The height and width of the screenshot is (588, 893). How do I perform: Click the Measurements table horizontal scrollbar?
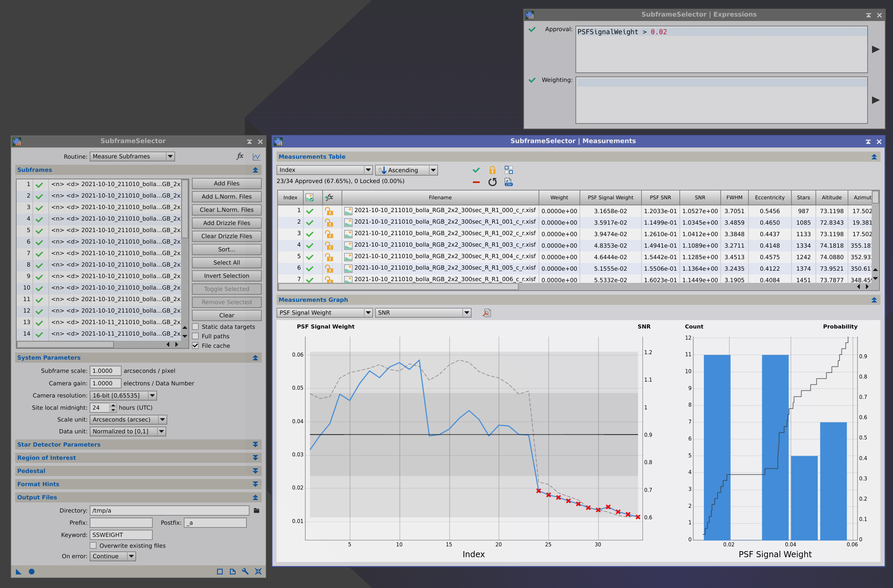(x=398, y=287)
